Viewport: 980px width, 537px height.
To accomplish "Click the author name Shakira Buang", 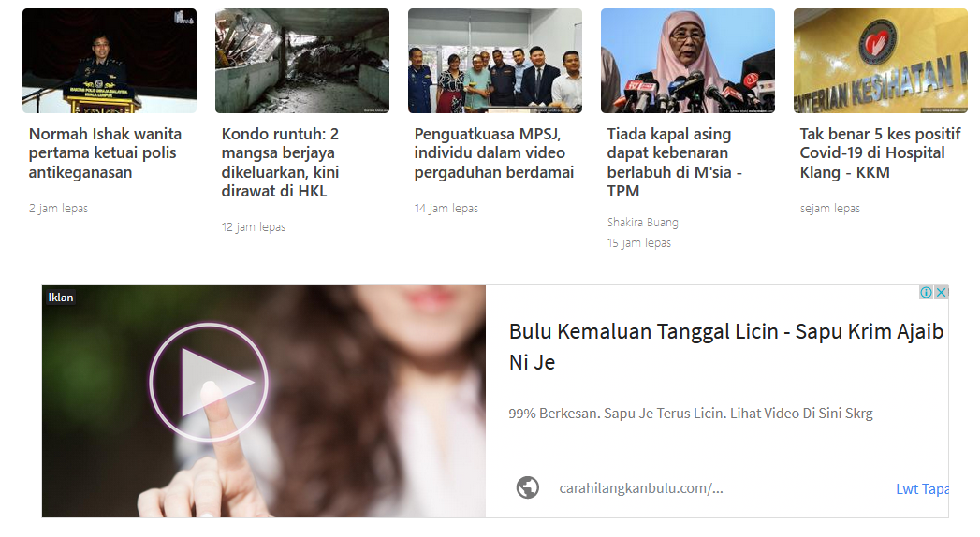I will (642, 223).
